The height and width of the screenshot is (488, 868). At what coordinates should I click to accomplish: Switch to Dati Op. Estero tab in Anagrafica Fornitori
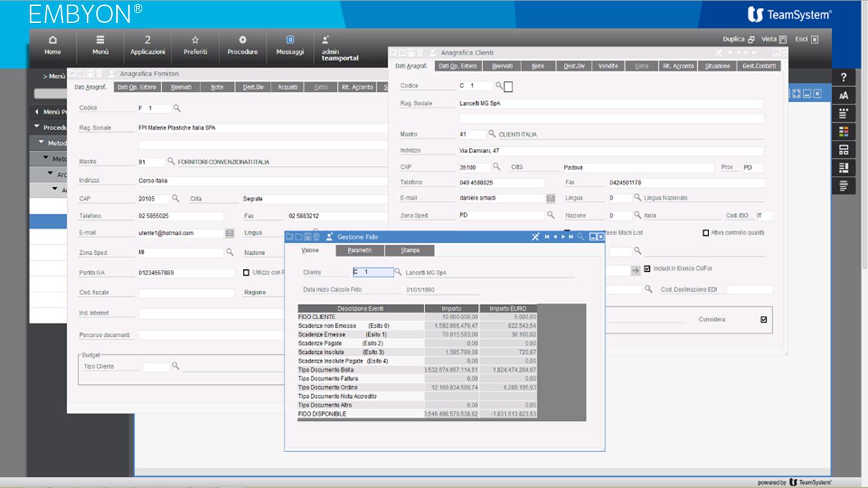[x=137, y=87]
